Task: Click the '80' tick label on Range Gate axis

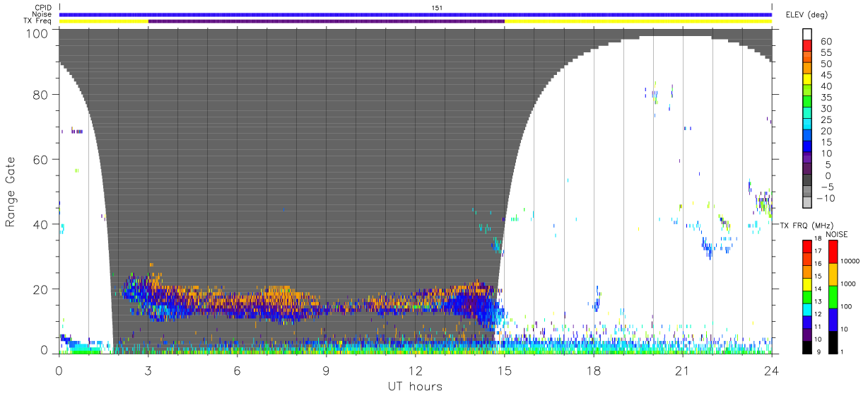Action: coord(42,95)
